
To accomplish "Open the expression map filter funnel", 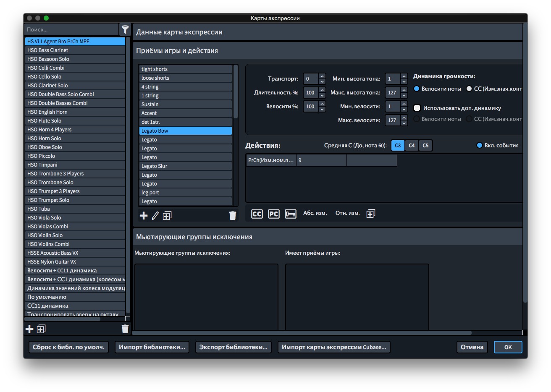I will coord(125,29).
